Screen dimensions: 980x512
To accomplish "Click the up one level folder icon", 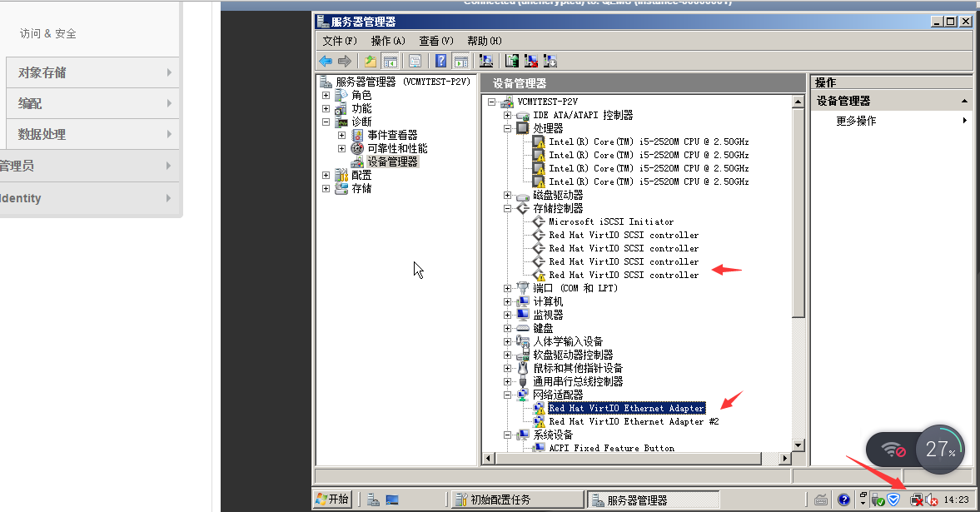I will 371,62.
